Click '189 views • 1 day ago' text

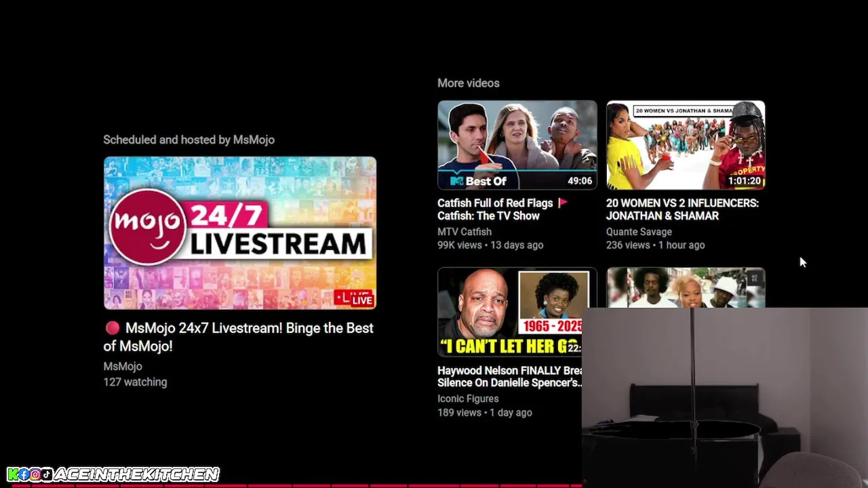coord(485,413)
